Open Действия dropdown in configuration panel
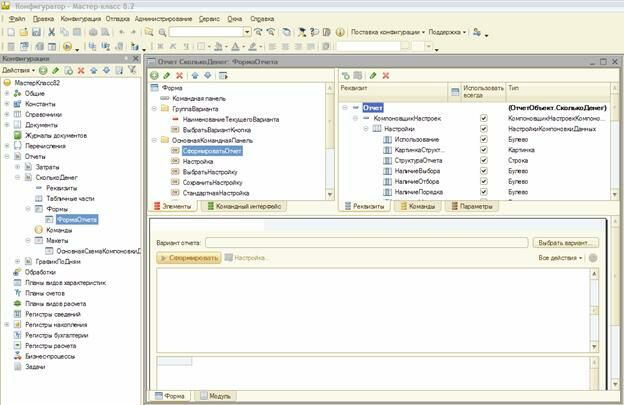The image size is (624, 405). coord(19,71)
